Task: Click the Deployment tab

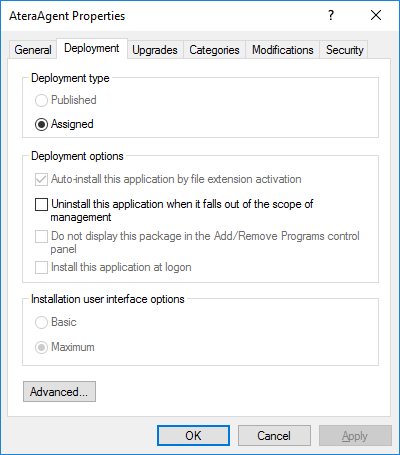Action: pos(92,49)
